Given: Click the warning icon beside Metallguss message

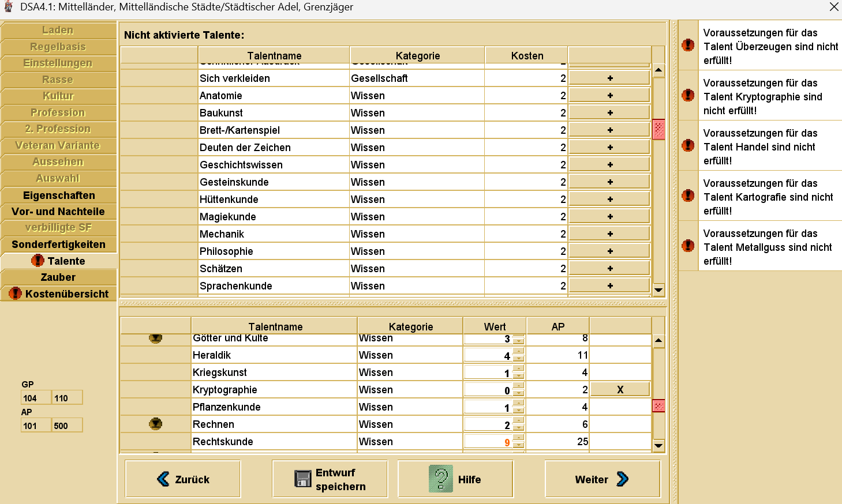Looking at the screenshot, I should pos(688,246).
